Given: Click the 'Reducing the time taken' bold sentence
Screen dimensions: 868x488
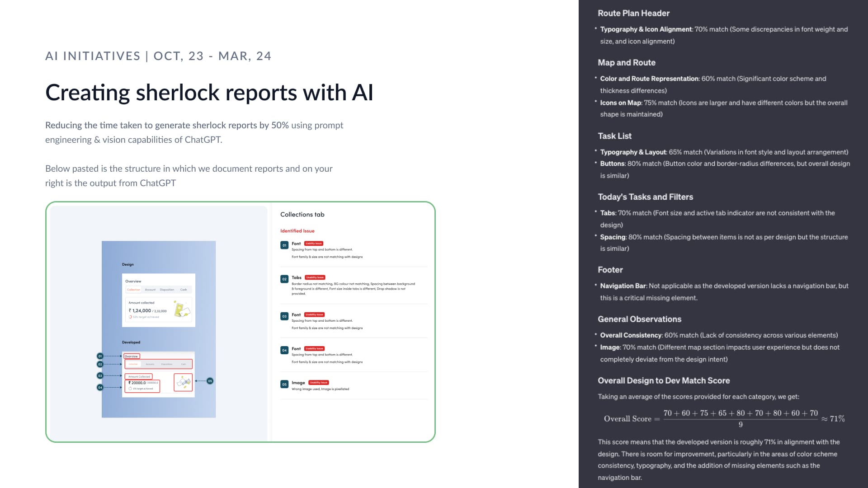Looking at the screenshot, I should point(167,125).
